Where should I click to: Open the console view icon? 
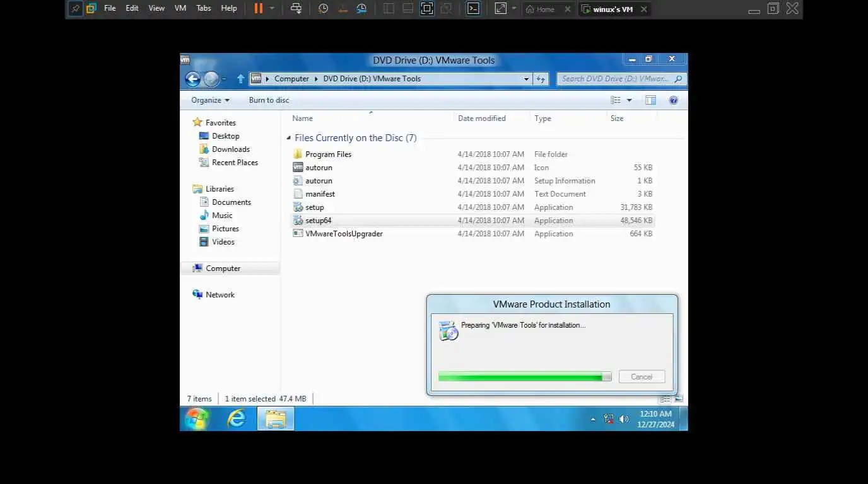point(473,9)
